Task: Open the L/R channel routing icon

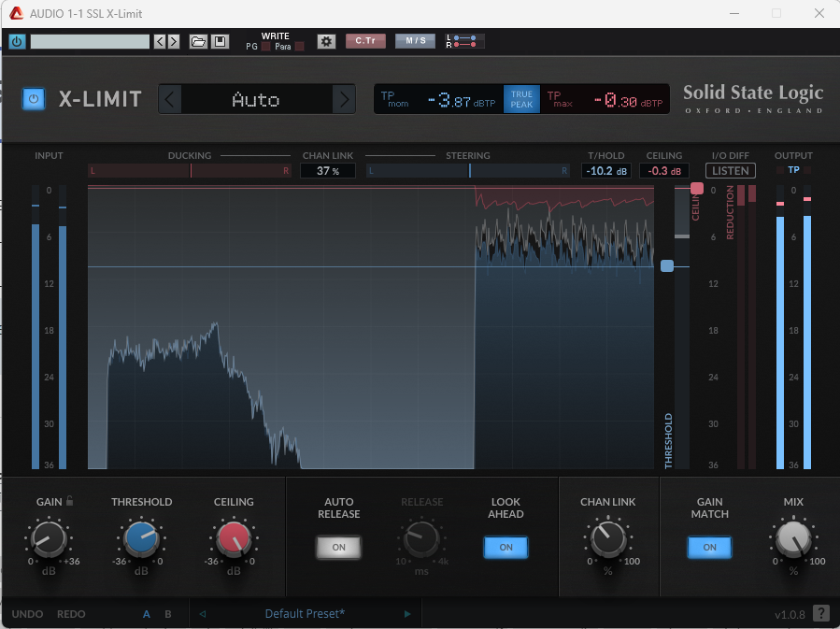Action: click(x=464, y=41)
